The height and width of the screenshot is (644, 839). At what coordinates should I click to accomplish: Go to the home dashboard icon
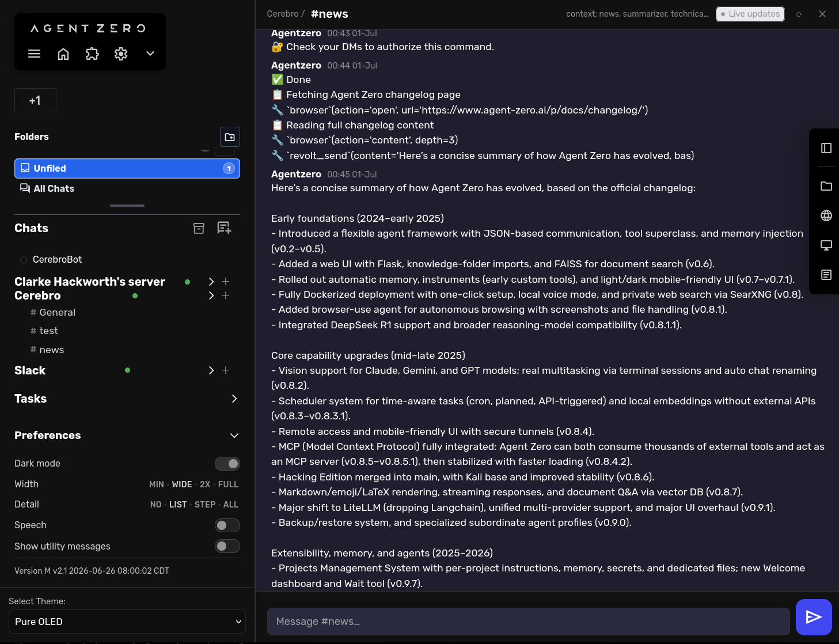click(x=63, y=54)
